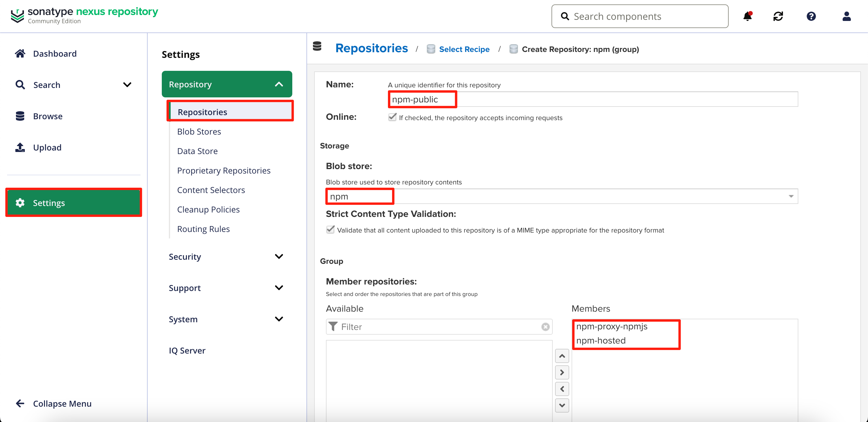Click the notifications bell icon
This screenshot has width=868, height=422.
pos(747,16)
